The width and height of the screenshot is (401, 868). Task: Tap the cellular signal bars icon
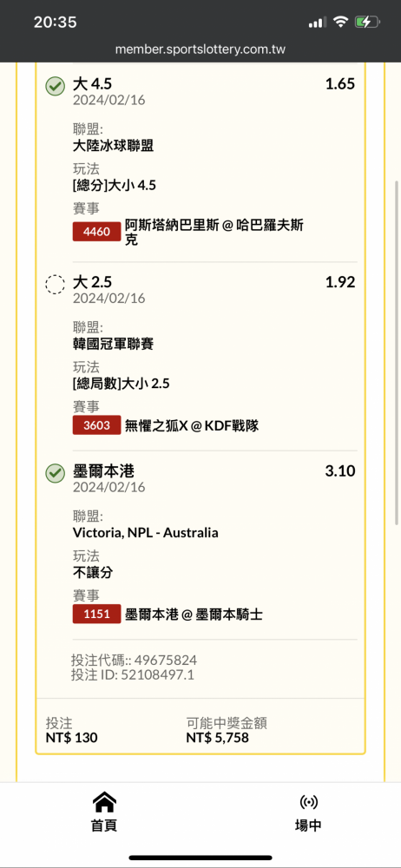coord(318,23)
